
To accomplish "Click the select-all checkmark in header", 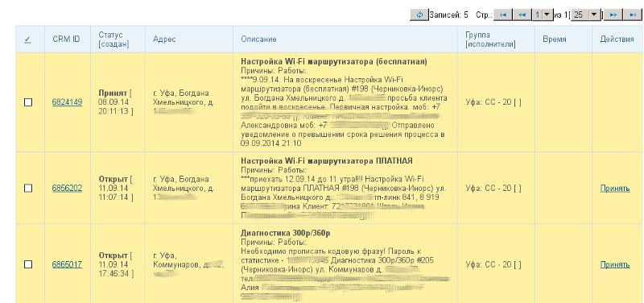I will pos(27,39).
